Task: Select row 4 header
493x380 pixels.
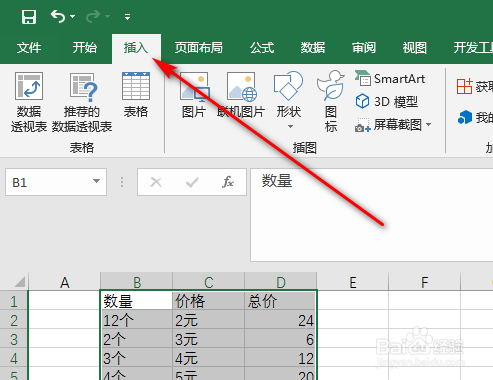Action: 14,358
